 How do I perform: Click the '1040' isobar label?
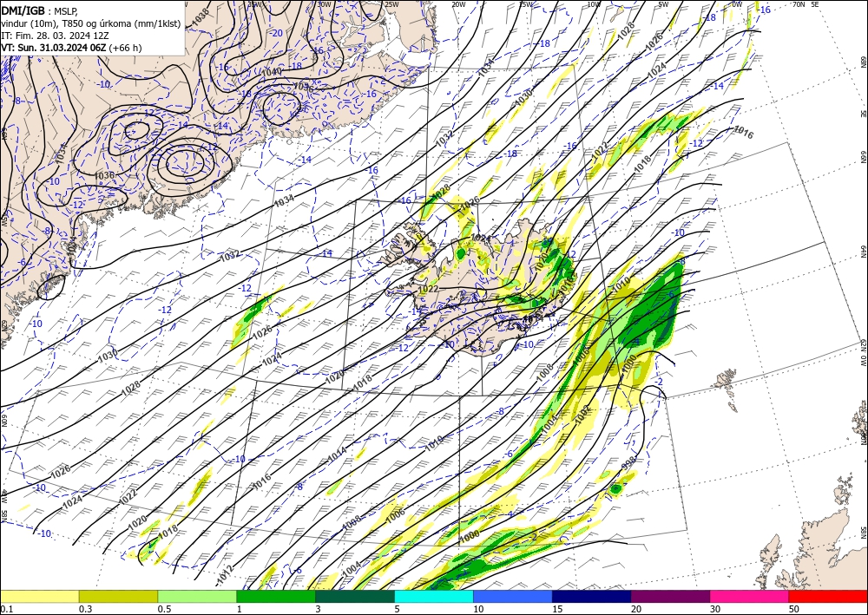pos(271,72)
